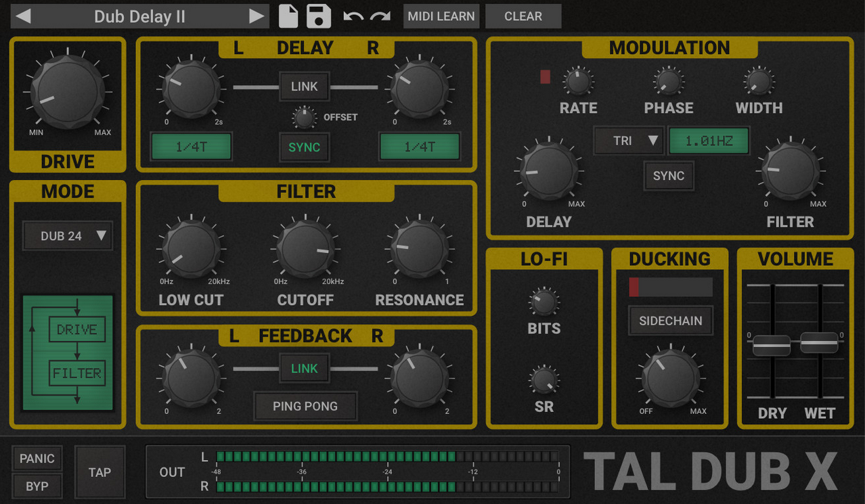Click the WET volume fader handle
The height and width of the screenshot is (504, 865).
[x=819, y=342]
